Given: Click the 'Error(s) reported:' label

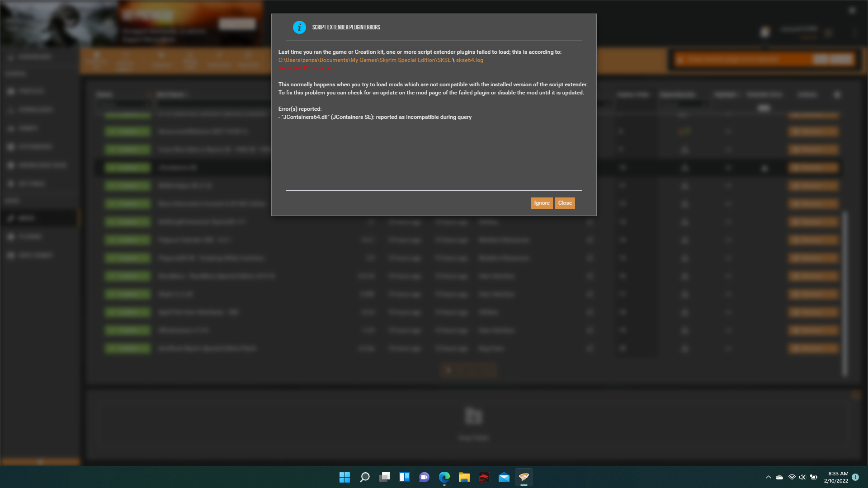Looking at the screenshot, I should tap(300, 109).
